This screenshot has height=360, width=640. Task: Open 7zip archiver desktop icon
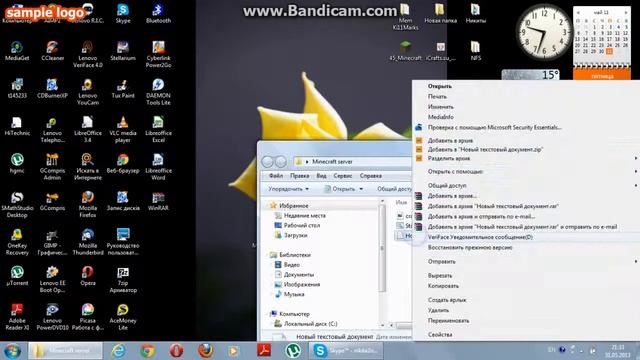pos(123,280)
